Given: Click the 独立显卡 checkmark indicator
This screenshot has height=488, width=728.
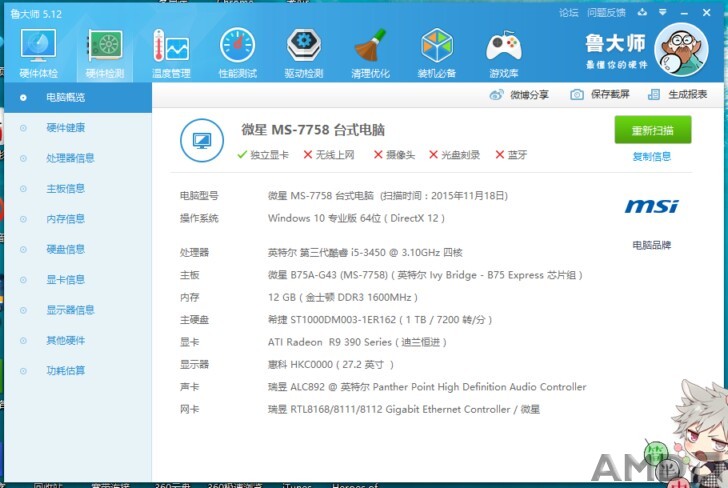Looking at the screenshot, I should tap(262, 155).
